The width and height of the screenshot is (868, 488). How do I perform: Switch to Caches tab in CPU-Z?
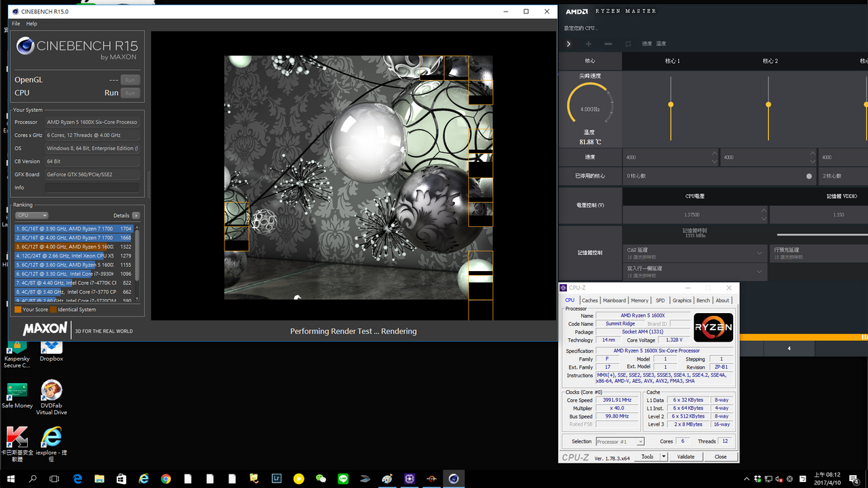tap(590, 300)
